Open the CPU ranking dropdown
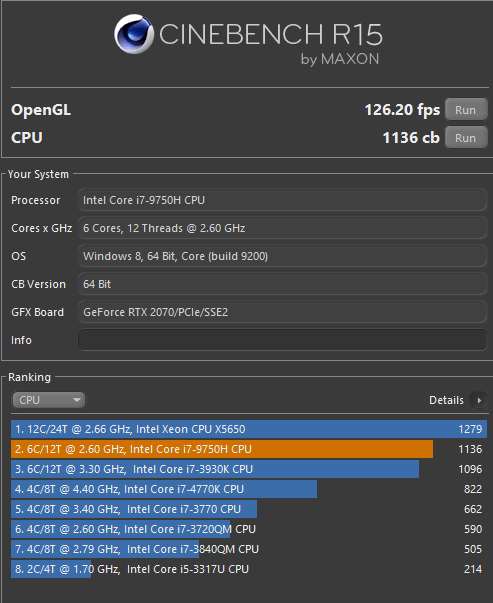This screenshot has width=493, height=603. click(x=48, y=400)
